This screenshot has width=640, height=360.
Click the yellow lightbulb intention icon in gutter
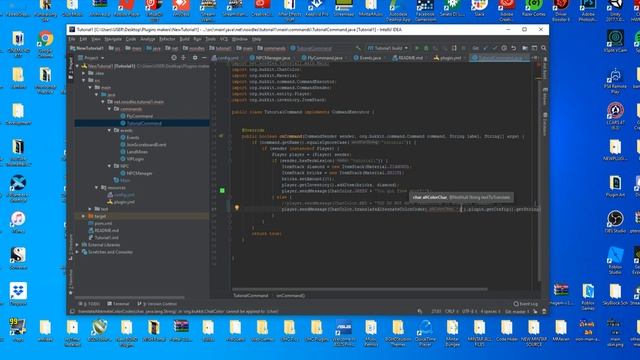pyautogui.click(x=236, y=208)
